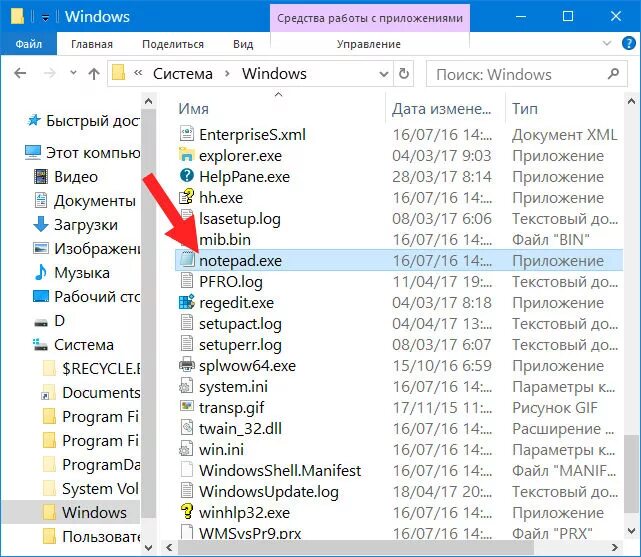The height and width of the screenshot is (557, 641).
Task: Click Средства работы с приложениями tab header
Action: [370, 18]
